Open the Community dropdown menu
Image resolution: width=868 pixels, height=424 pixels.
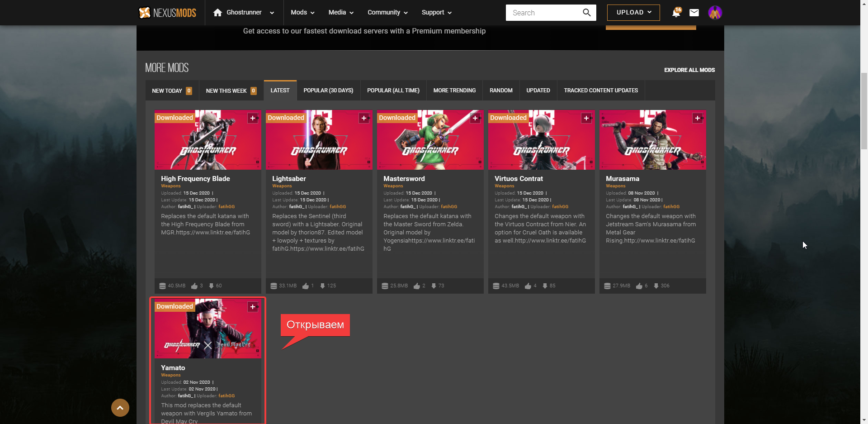pos(387,13)
